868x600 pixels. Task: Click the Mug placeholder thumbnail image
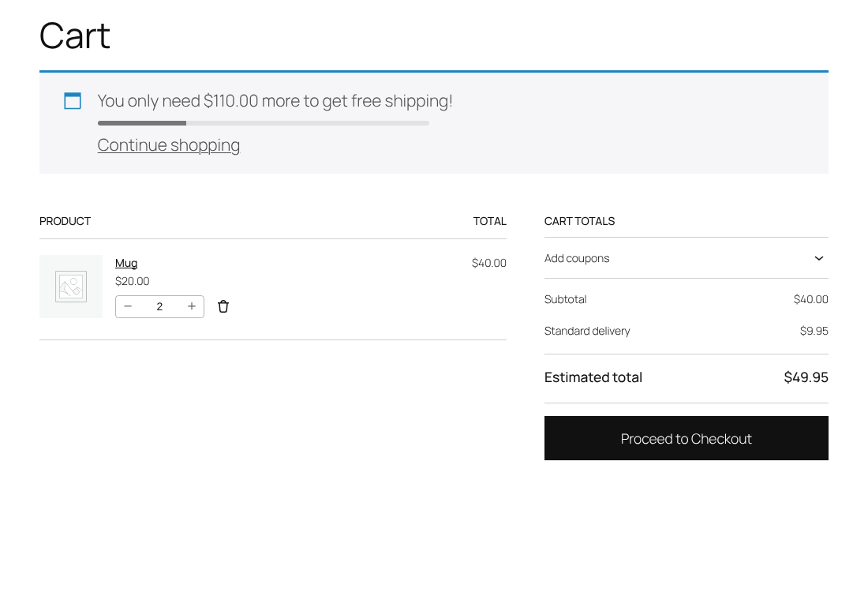[x=71, y=287]
